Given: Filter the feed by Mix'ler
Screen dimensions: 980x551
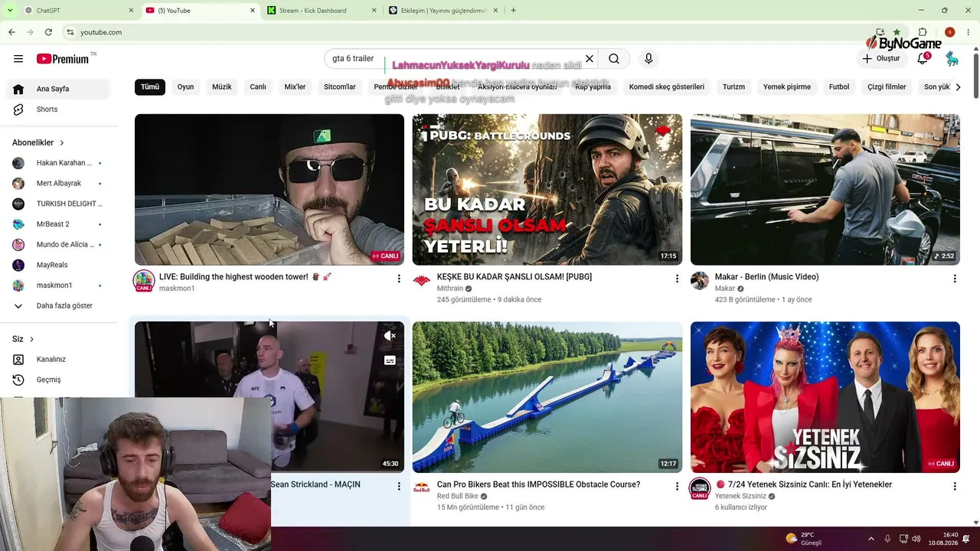Looking at the screenshot, I should click(295, 86).
